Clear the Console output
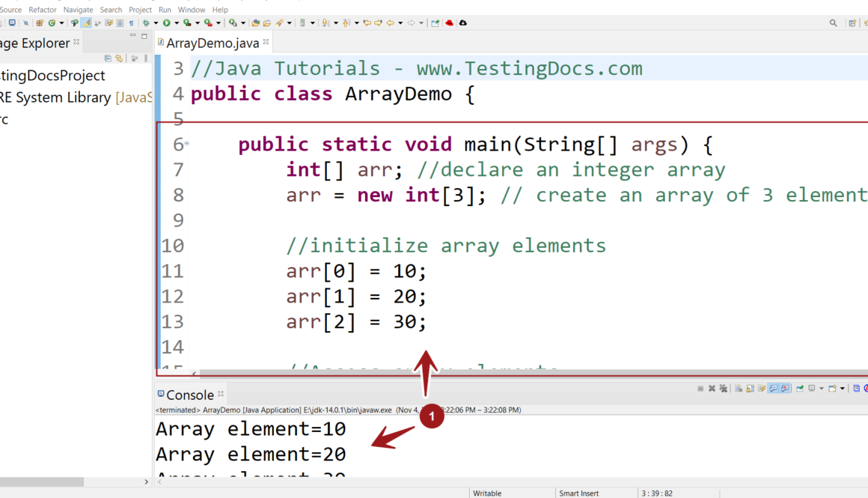Image resolution: width=868 pixels, height=498 pixels. pyautogui.click(x=739, y=389)
